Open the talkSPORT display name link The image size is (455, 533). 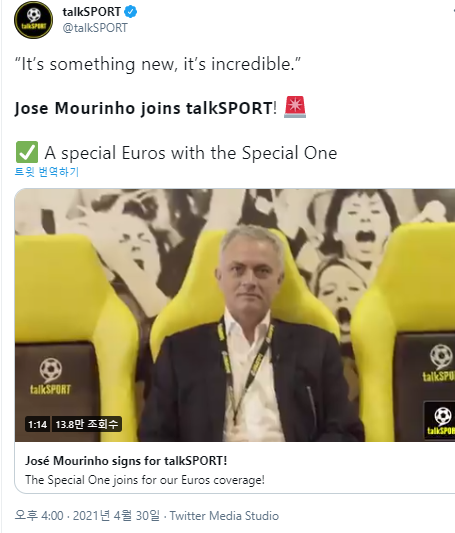click(91, 12)
